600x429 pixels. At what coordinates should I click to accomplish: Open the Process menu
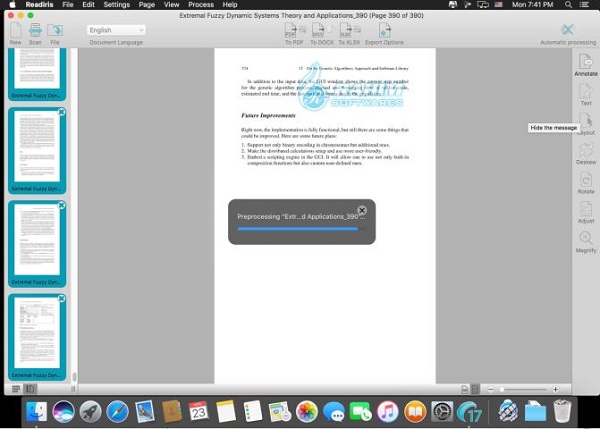point(201,5)
